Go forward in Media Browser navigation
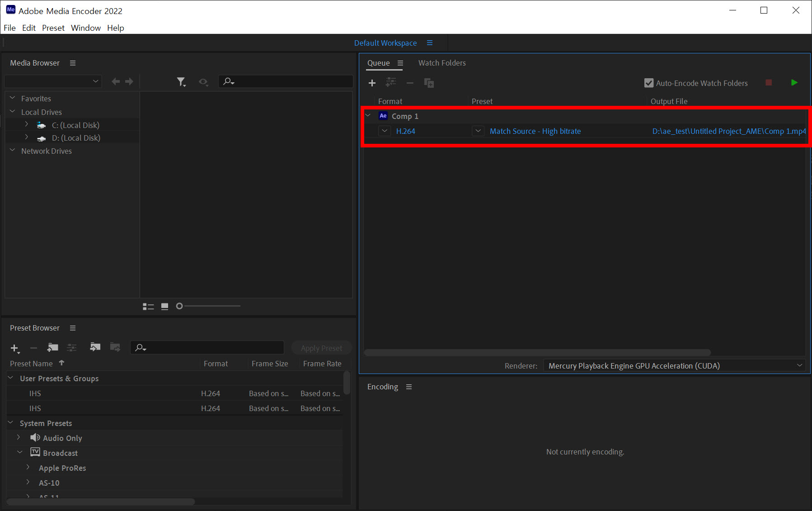 pyautogui.click(x=129, y=81)
